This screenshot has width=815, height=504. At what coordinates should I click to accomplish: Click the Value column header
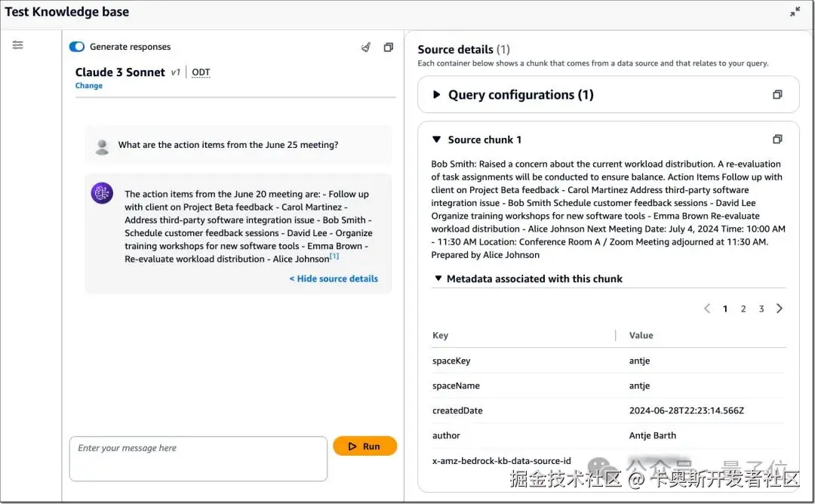(641, 336)
